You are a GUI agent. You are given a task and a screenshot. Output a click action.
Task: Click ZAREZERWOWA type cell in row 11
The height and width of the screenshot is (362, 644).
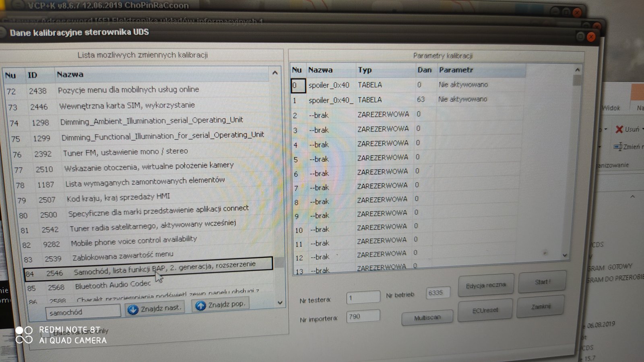(x=382, y=241)
